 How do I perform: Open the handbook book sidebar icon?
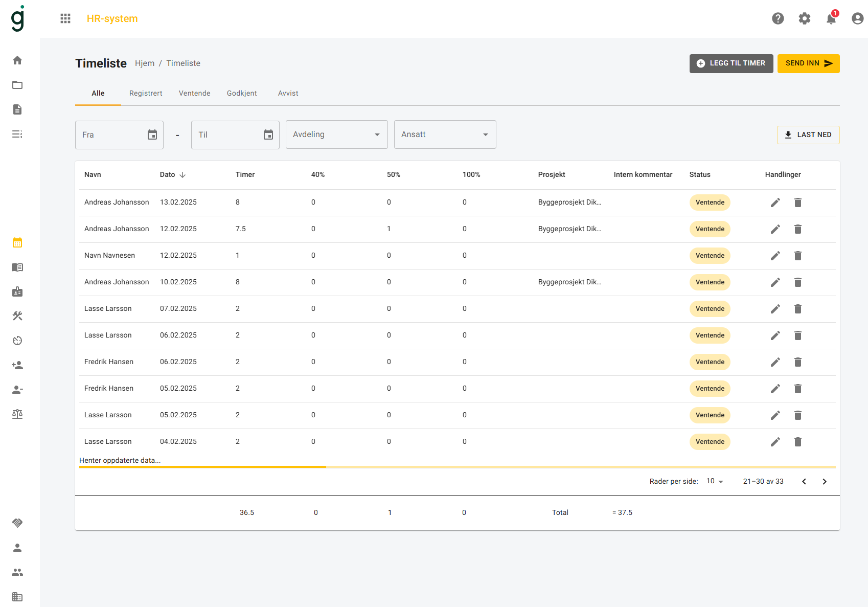17,267
